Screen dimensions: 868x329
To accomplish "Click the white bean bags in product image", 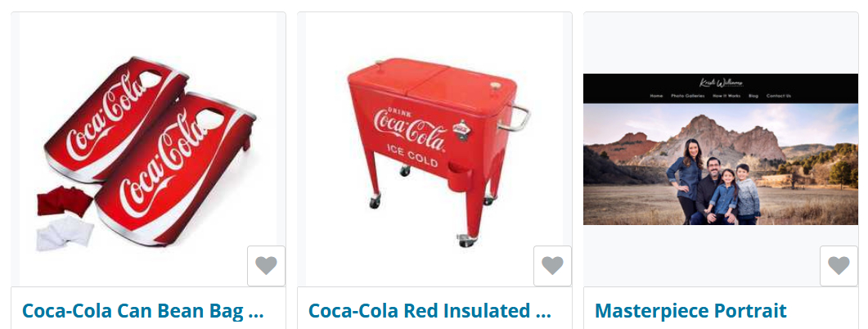I will (x=65, y=232).
